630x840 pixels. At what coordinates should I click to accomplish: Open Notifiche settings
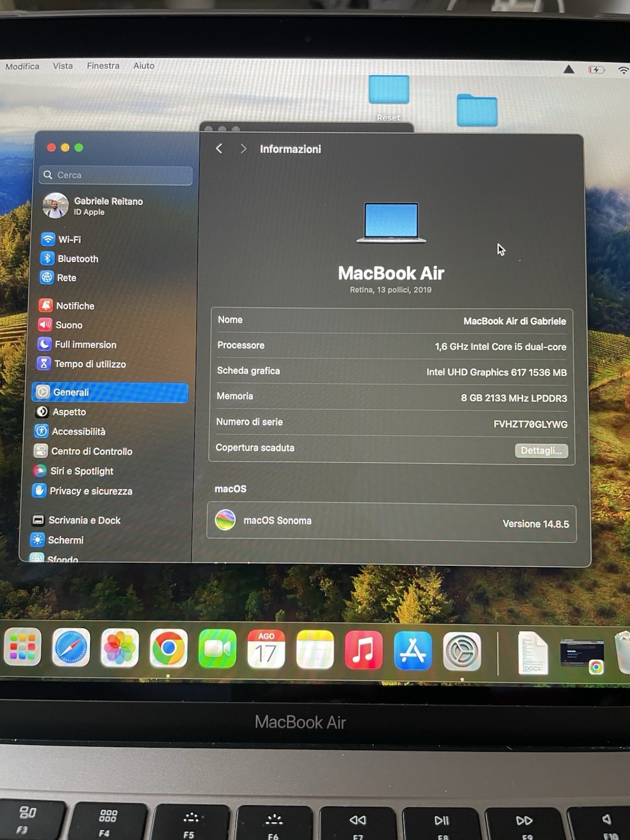tap(67, 306)
